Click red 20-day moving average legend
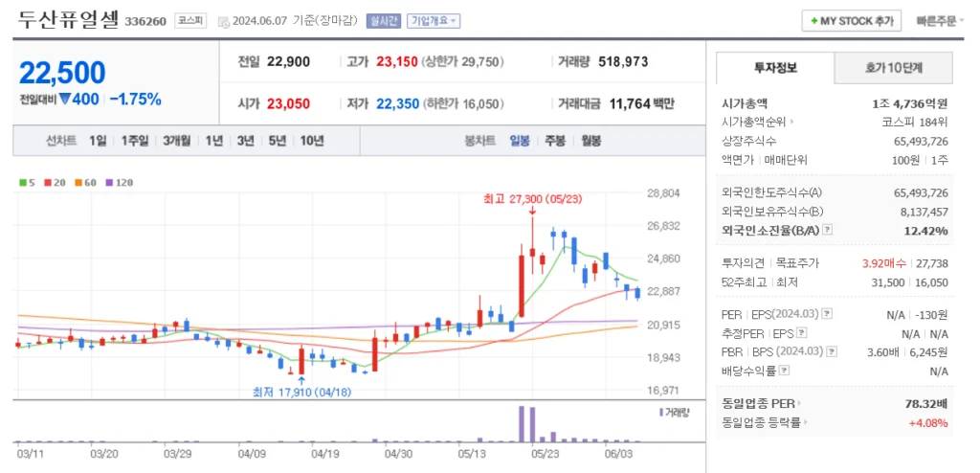 [53, 183]
